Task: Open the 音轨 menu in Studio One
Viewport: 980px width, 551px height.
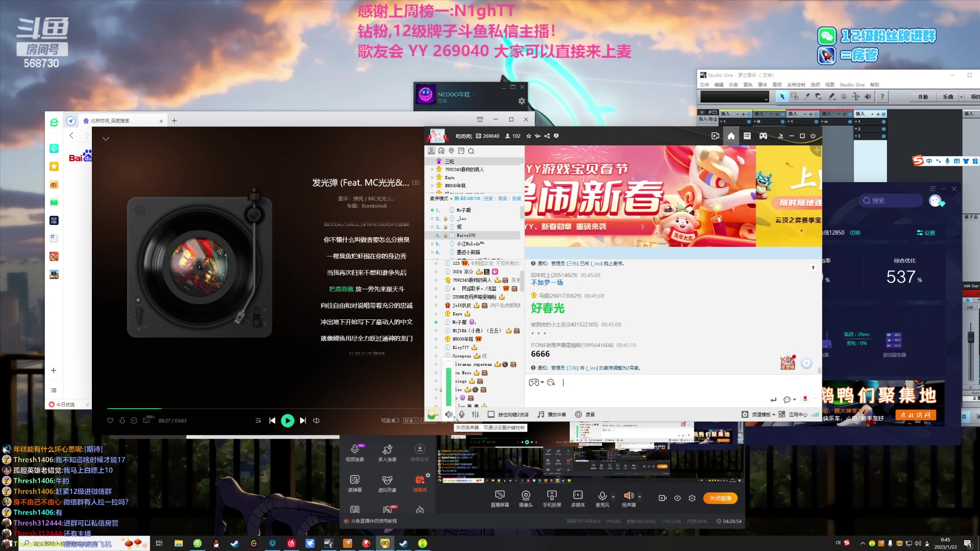Action: pos(748,85)
